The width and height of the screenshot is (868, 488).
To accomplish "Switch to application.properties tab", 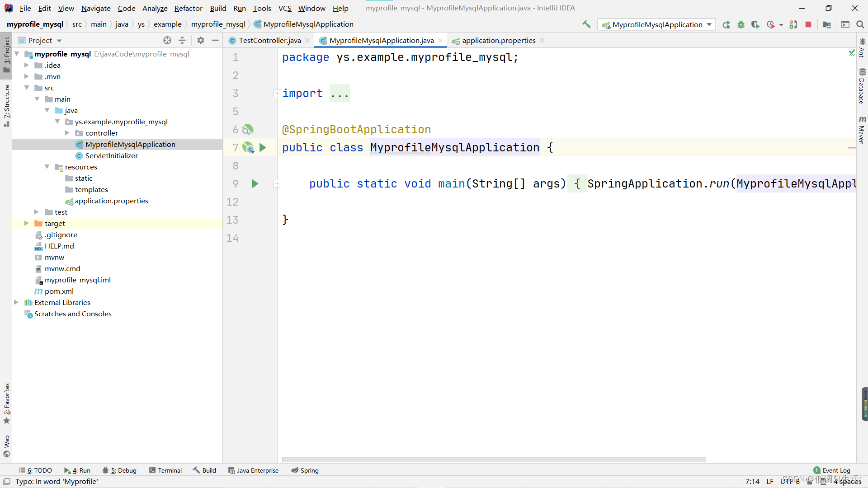I will [x=498, y=40].
